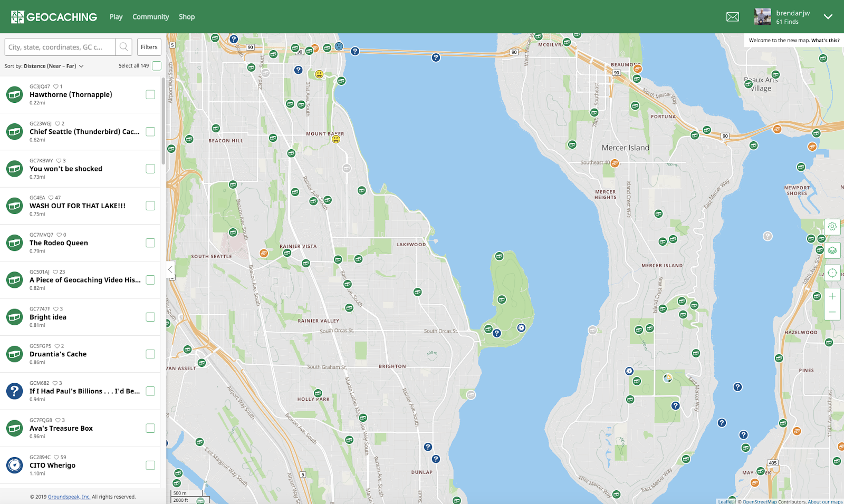
Task: Check the Chief Seattle (Thunderbird) checkbox
Action: [x=150, y=131]
